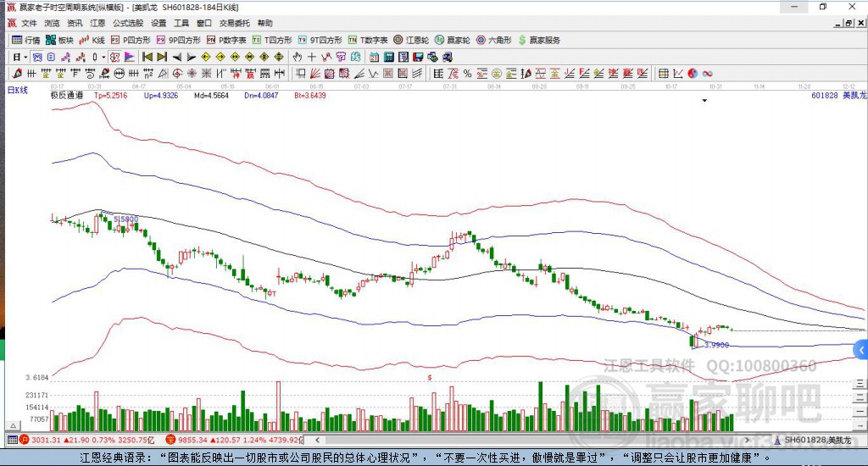This screenshot has width=868, height=466.
Task: Open the 板块 sector panel
Action: [59, 40]
